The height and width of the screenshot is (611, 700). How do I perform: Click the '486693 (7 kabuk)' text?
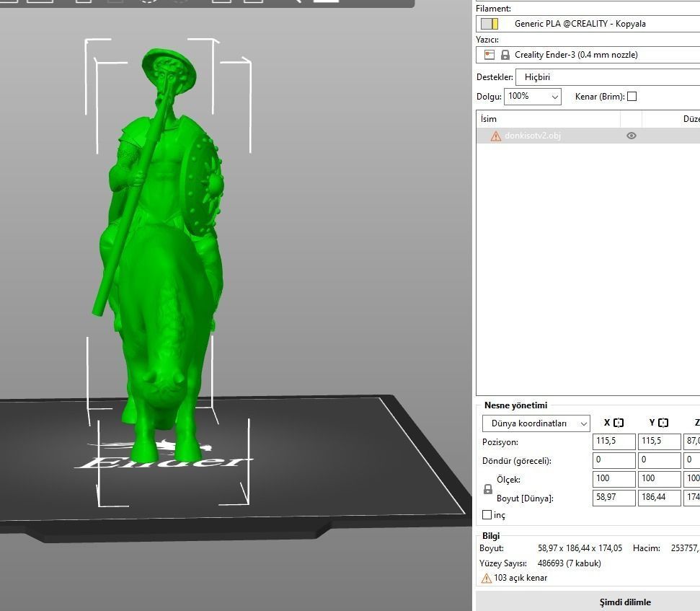coord(570,563)
